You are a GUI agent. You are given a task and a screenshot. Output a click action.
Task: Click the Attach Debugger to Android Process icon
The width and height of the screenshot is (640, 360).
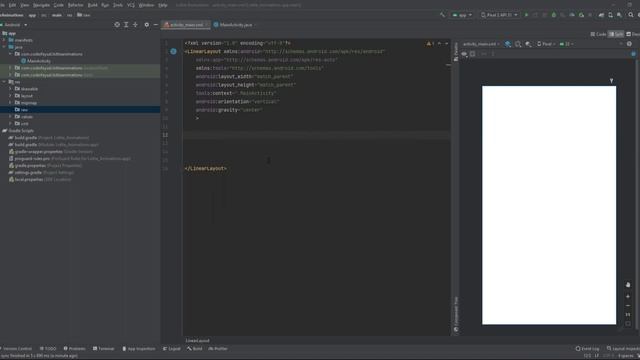[x=582, y=15]
